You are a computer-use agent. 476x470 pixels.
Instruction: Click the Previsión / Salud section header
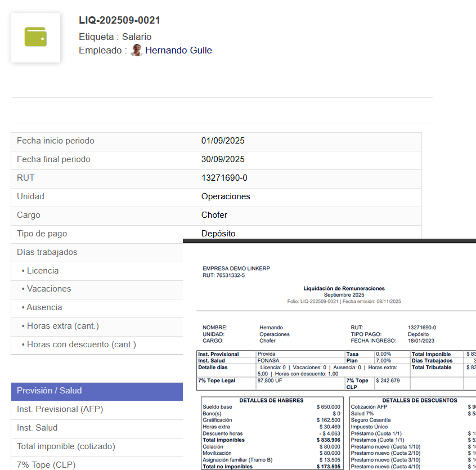[x=49, y=391]
